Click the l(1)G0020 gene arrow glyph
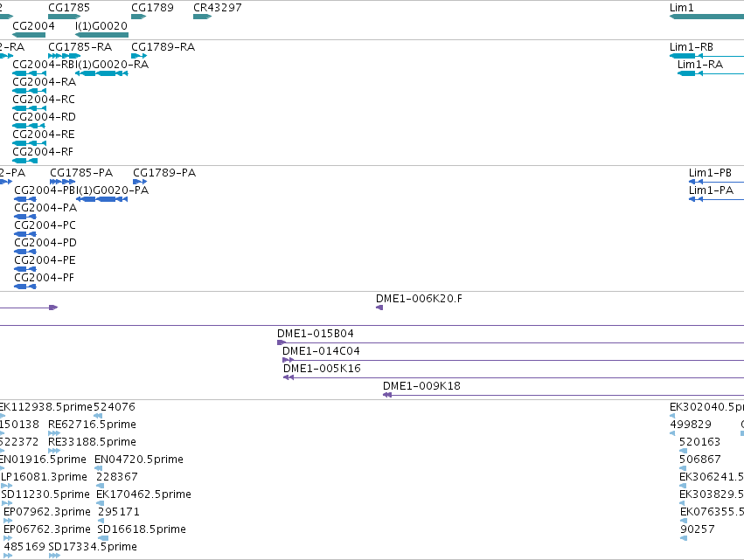This screenshot has width=744, height=560. point(101,35)
